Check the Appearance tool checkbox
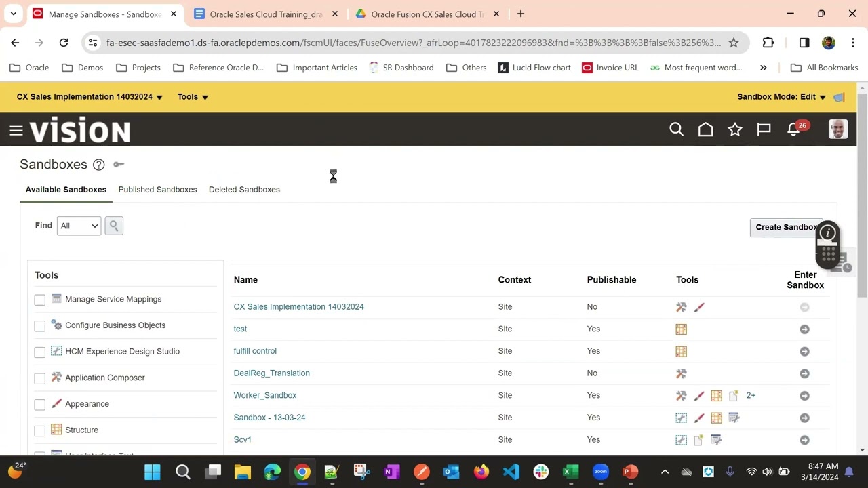868x488 pixels. point(40,405)
